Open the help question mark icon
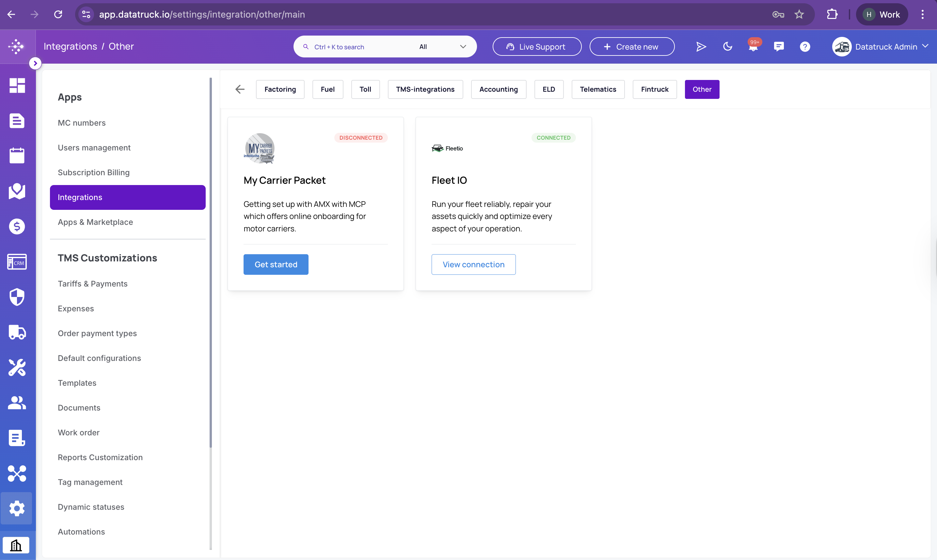 pos(805,47)
